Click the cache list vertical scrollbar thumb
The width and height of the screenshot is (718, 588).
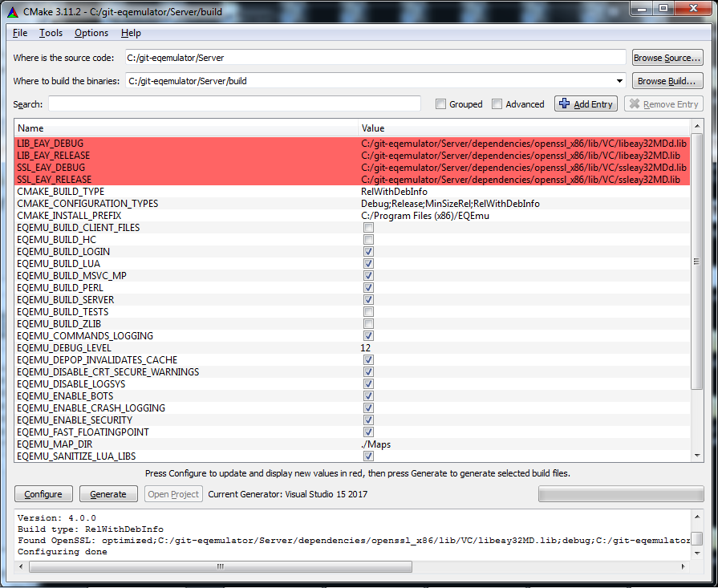(696, 262)
